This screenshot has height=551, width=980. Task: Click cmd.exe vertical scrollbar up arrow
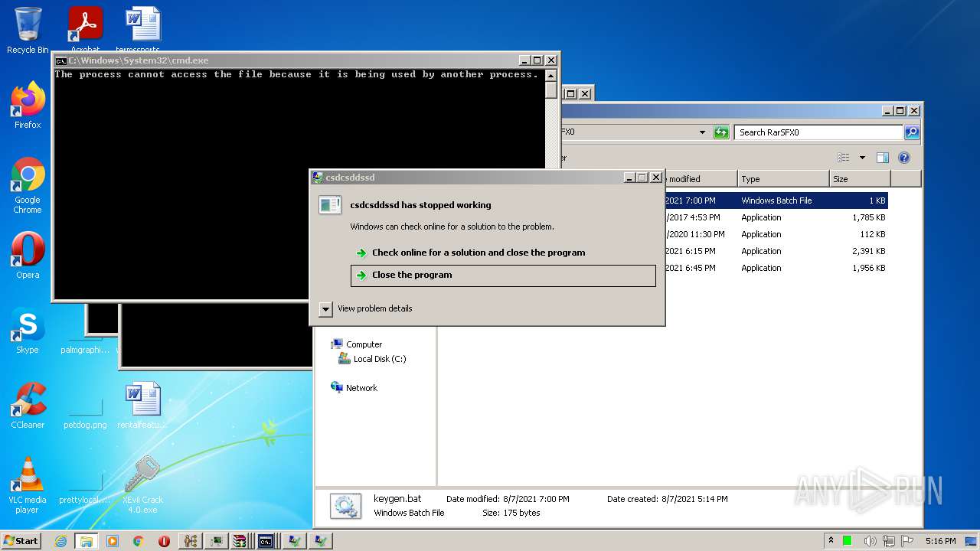[x=551, y=74]
